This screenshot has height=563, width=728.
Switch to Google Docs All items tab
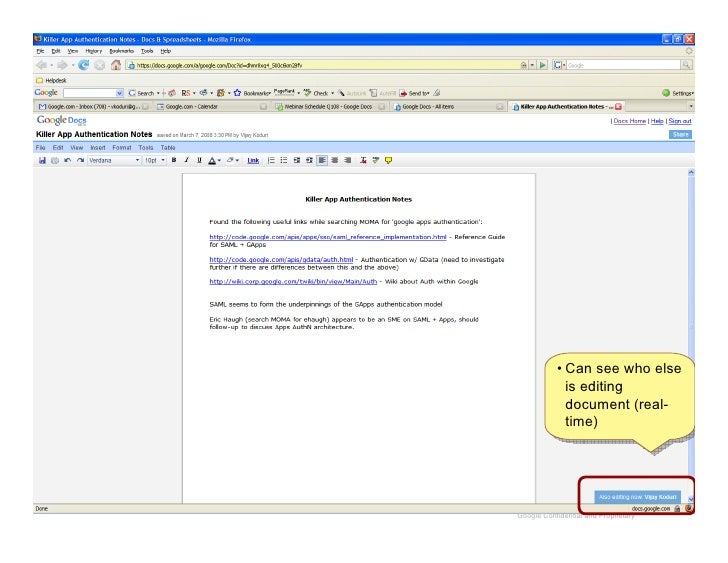pos(448,107)
